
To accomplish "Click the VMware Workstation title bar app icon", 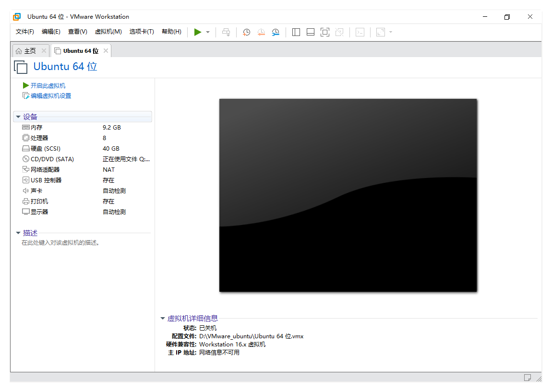I will (17, 16).
